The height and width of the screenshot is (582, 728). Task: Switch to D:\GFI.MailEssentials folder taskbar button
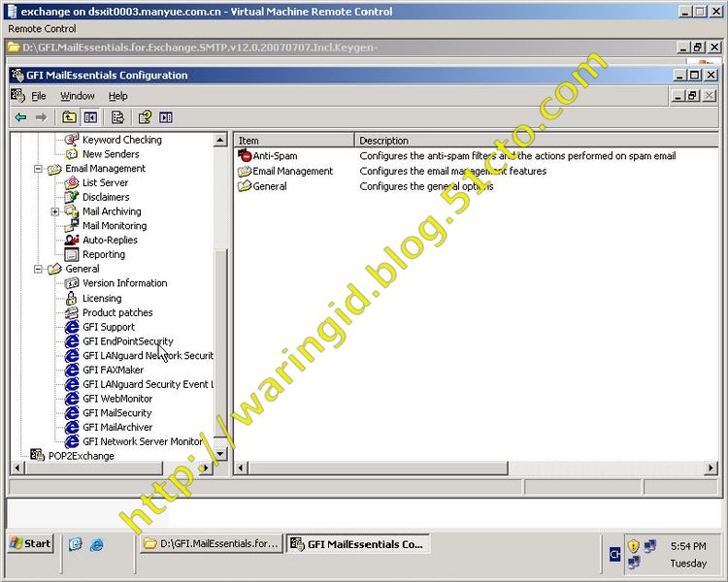tap(212, 544)
